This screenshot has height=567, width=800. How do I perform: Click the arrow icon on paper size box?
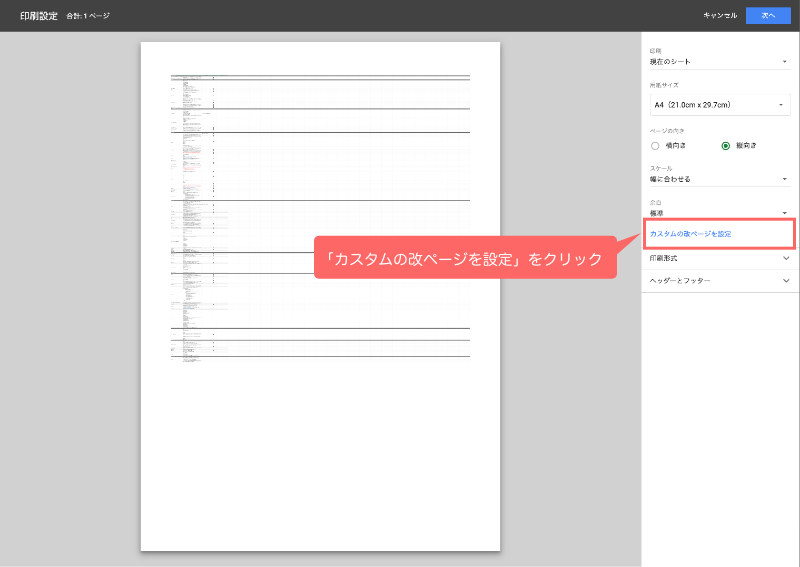point(781,105)
